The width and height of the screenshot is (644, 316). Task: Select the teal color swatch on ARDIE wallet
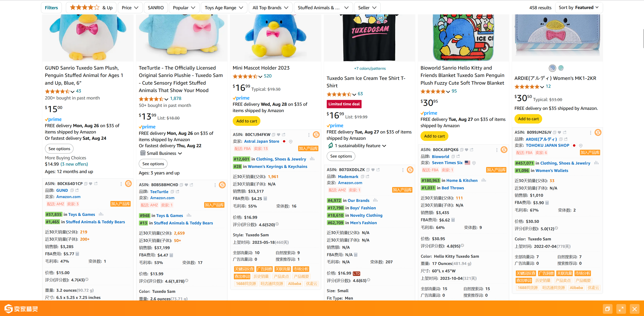click(x=561, y=68)
